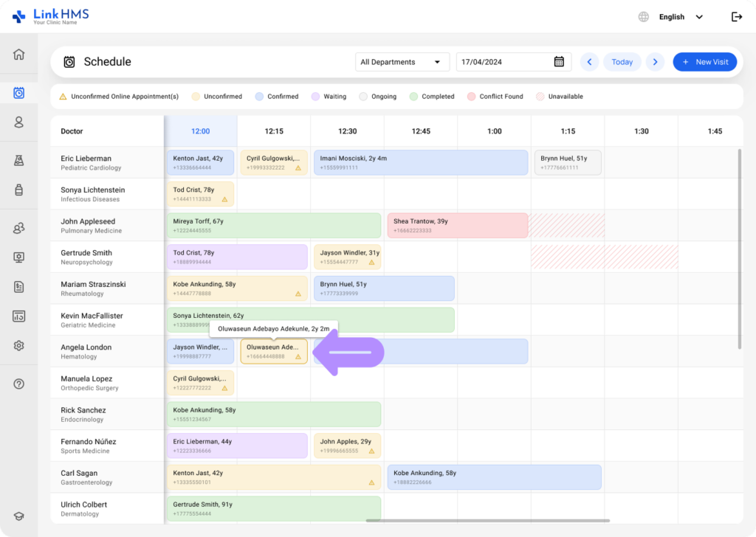Open the graduation cap training icon

[x=18, y=516]
